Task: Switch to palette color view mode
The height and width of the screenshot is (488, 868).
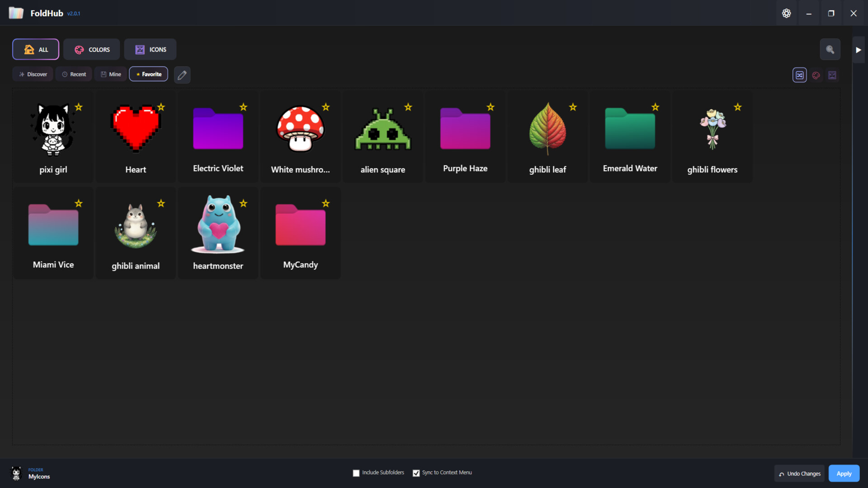Action: [x=816, y=75]
